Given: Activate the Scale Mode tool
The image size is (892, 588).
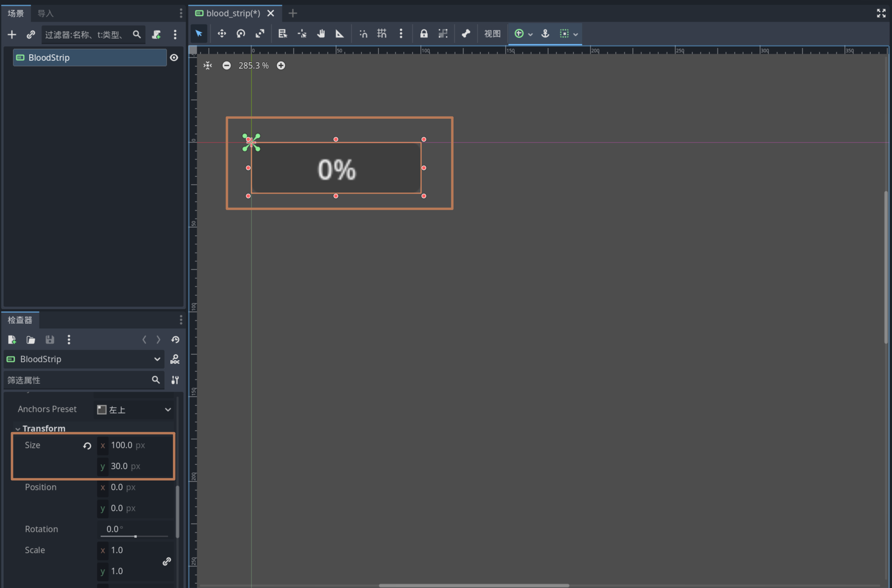Looking at the screenshot, I should [x=260, y=34].
